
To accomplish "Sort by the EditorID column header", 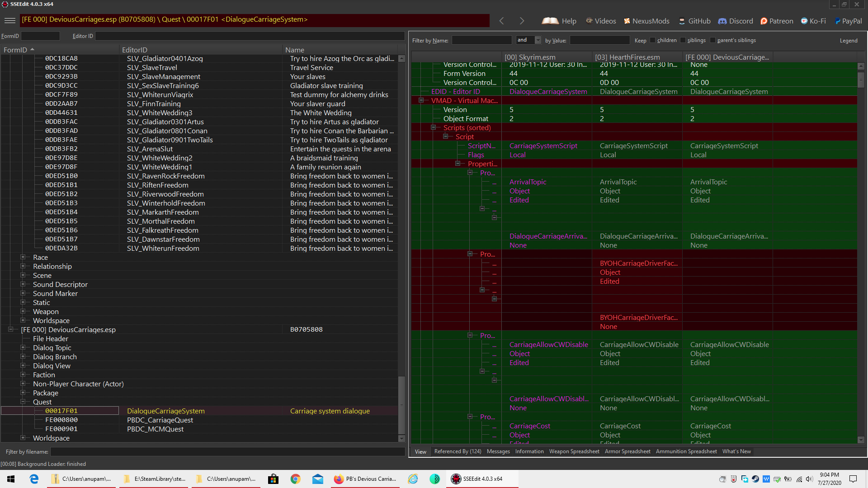I will pos(201,50).
